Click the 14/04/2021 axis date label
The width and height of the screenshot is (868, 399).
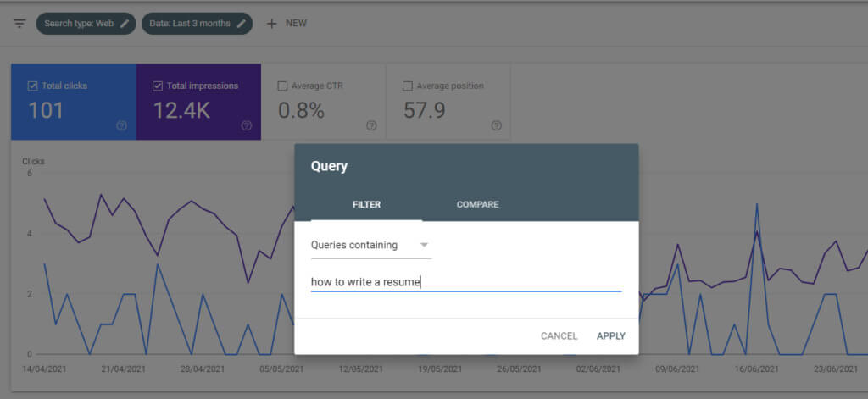[44, 369]
